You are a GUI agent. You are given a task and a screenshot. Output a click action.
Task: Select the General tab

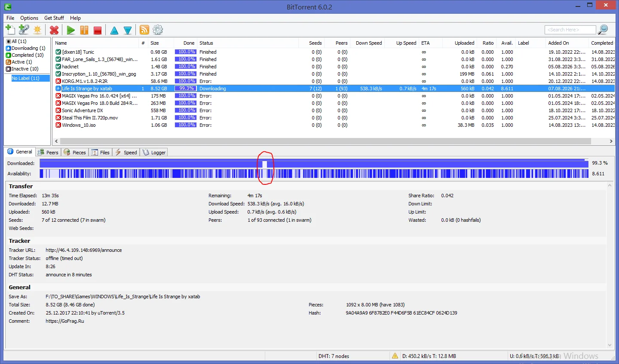coord(20,152)
